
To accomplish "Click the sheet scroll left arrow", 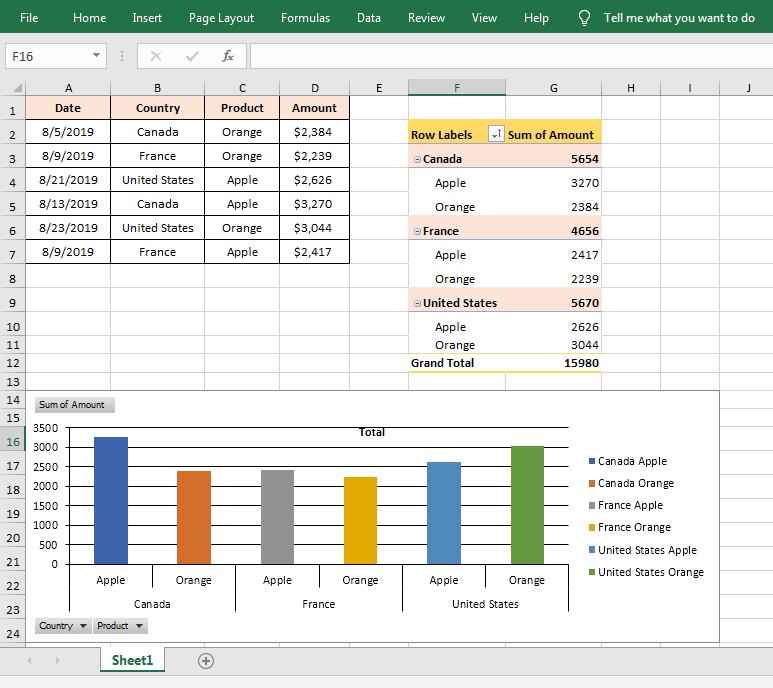I will point(29,660).
